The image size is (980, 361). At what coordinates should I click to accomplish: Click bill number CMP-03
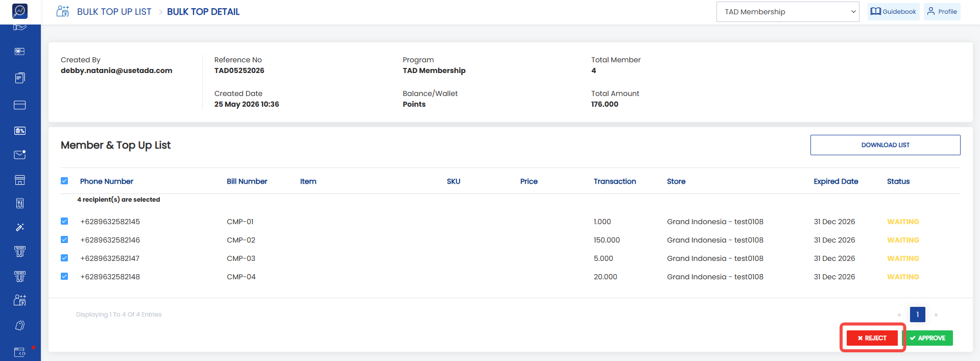[x=241, y=258]
